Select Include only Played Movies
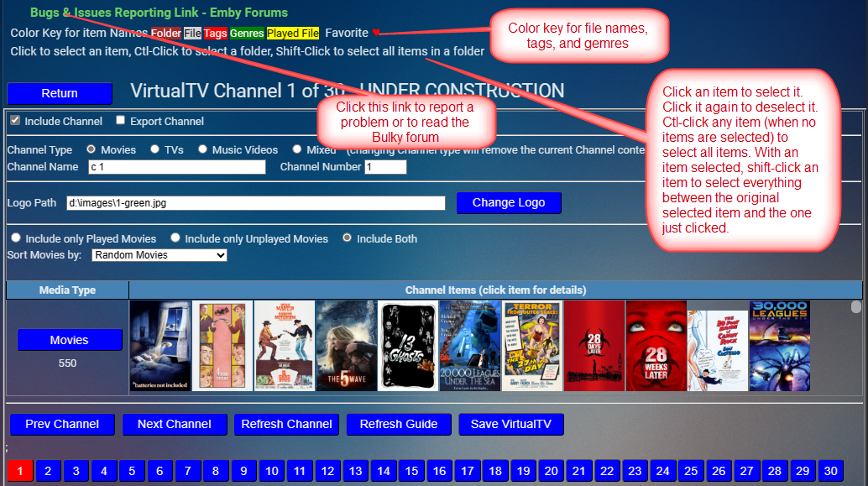The width and height of the screenshot is (868, 486). click(x=16, y=238)
